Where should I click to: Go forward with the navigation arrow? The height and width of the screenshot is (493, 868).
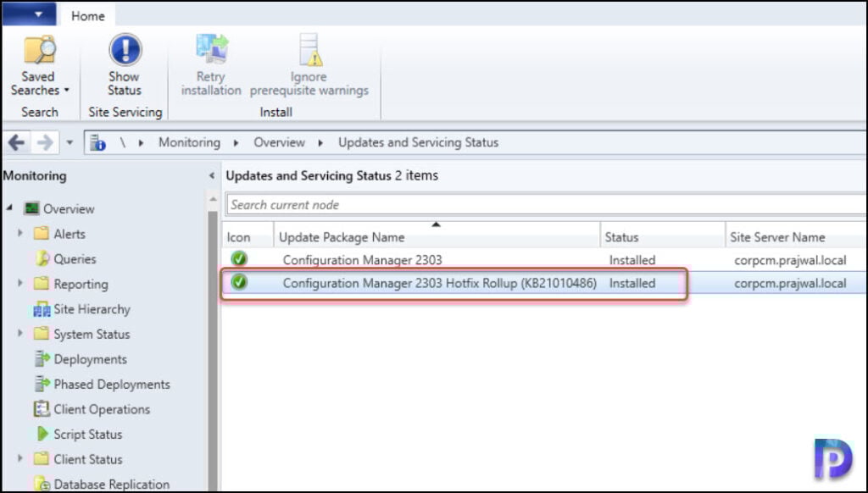[45, 143]
